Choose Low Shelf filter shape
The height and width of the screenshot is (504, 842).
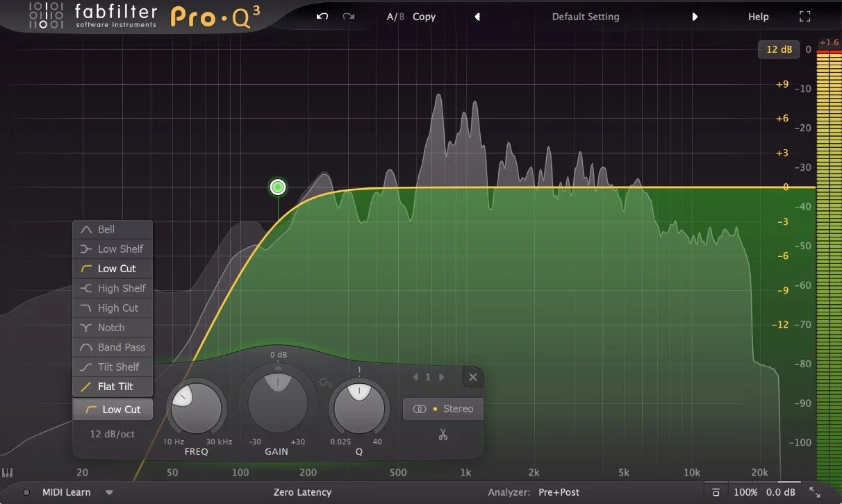[x=113, y=249]
